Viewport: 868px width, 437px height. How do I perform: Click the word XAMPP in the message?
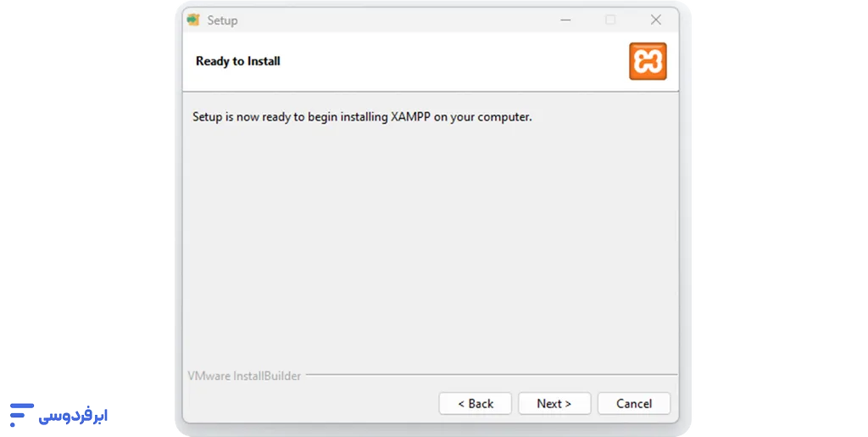pyautogui.click(x=410, y=117)
